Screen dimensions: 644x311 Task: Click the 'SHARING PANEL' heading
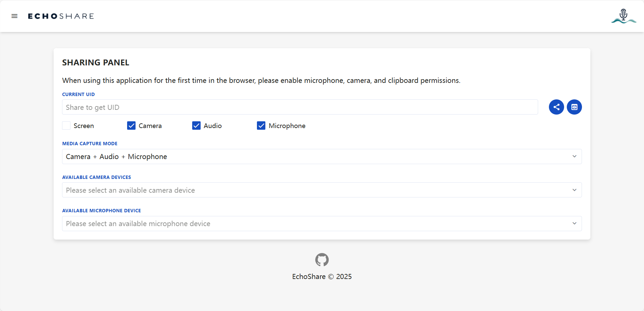[96, 63]
